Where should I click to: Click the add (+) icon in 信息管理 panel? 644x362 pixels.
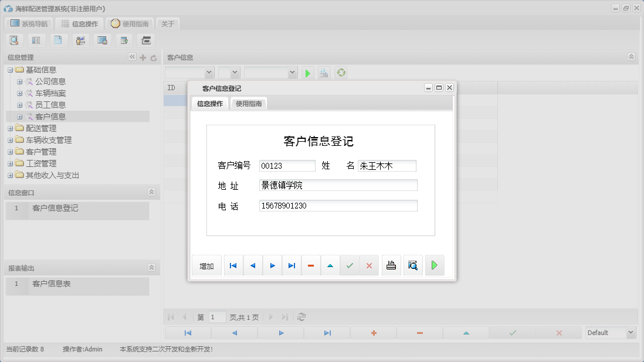(143, 57)
